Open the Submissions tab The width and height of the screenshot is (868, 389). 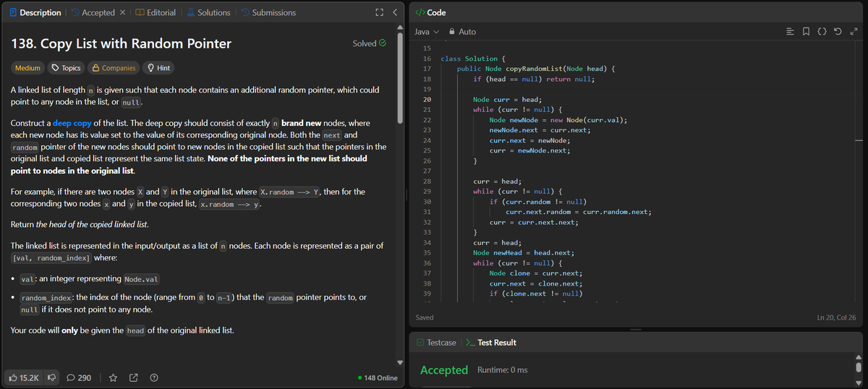(x=268, y=12)
